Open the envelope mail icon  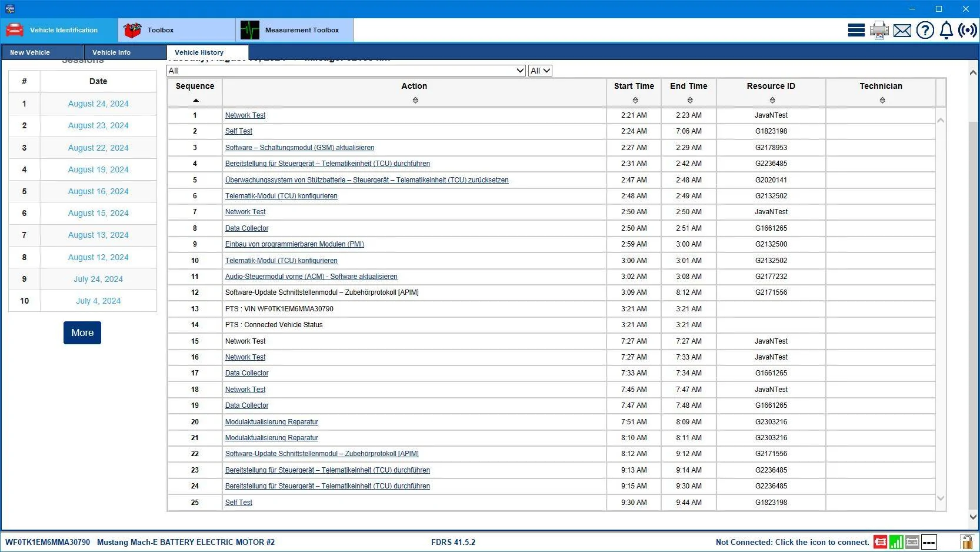click(x=902, y=31)
